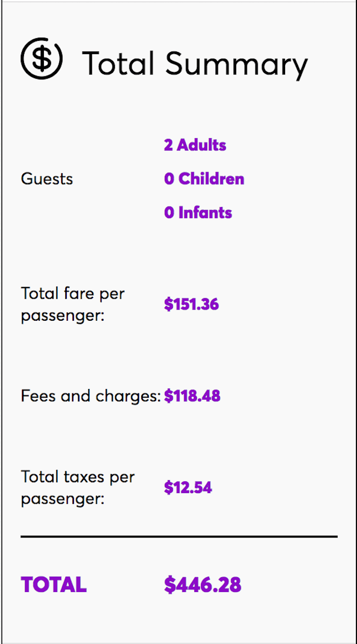357x644 pixels.
Task: Click the bold TOTAL label
Action: (x=54, y=585)
